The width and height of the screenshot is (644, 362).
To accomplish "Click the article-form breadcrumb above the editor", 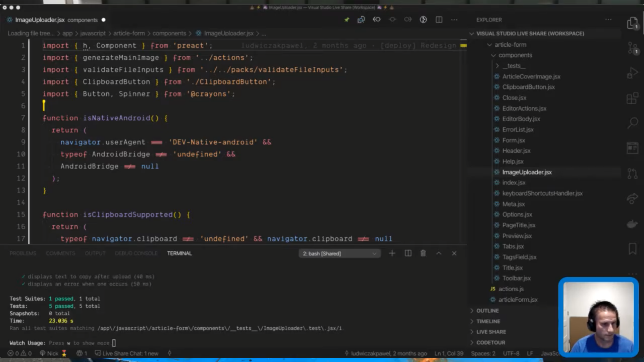I will [129, 33].
